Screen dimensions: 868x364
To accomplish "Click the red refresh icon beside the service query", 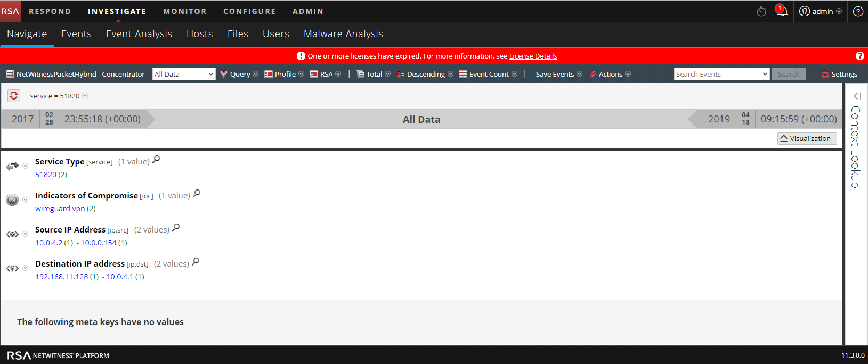I will click(14, 96).
